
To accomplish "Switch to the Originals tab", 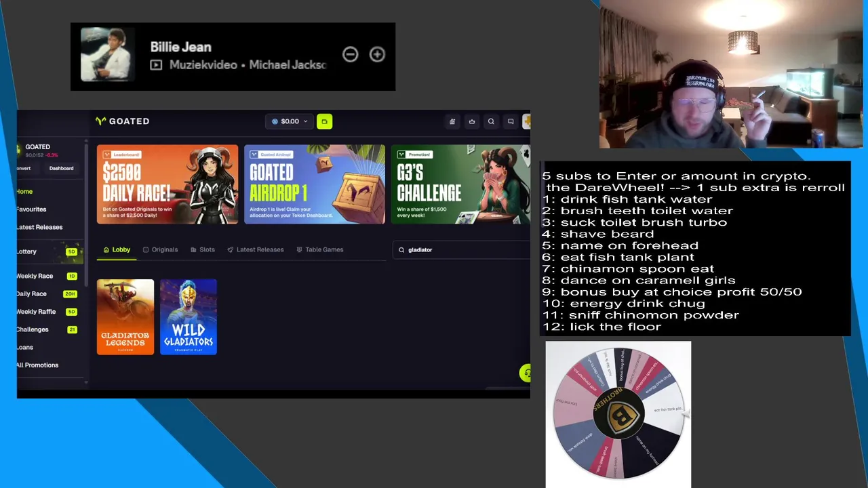I will 160,249.
